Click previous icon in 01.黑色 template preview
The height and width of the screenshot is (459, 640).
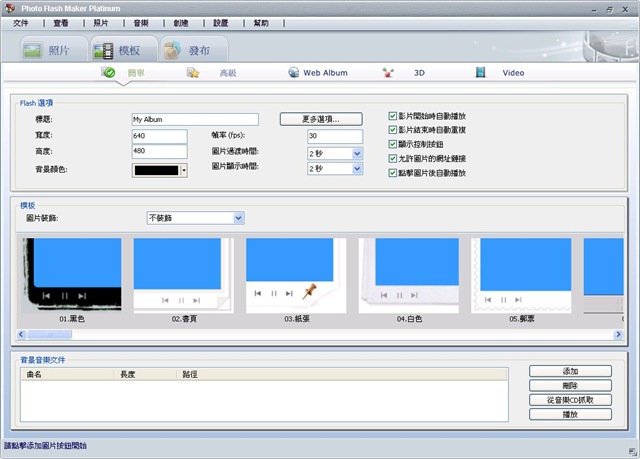coord(46,296)
